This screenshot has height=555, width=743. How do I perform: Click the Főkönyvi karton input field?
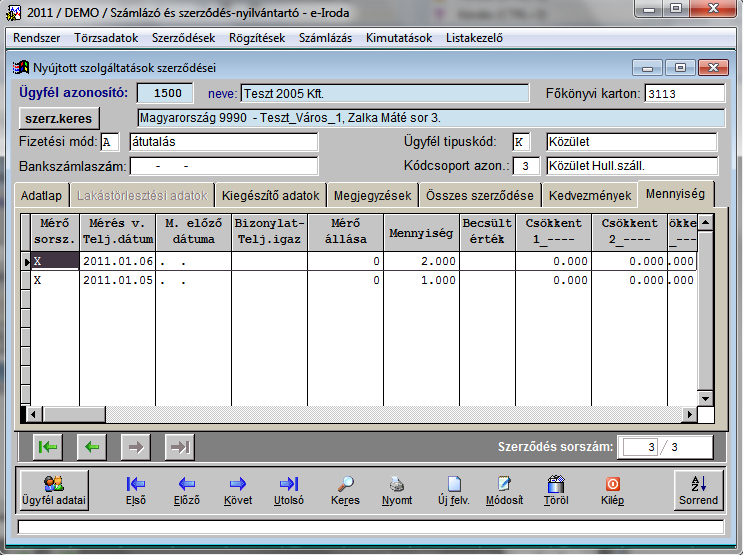click(683, 93)
